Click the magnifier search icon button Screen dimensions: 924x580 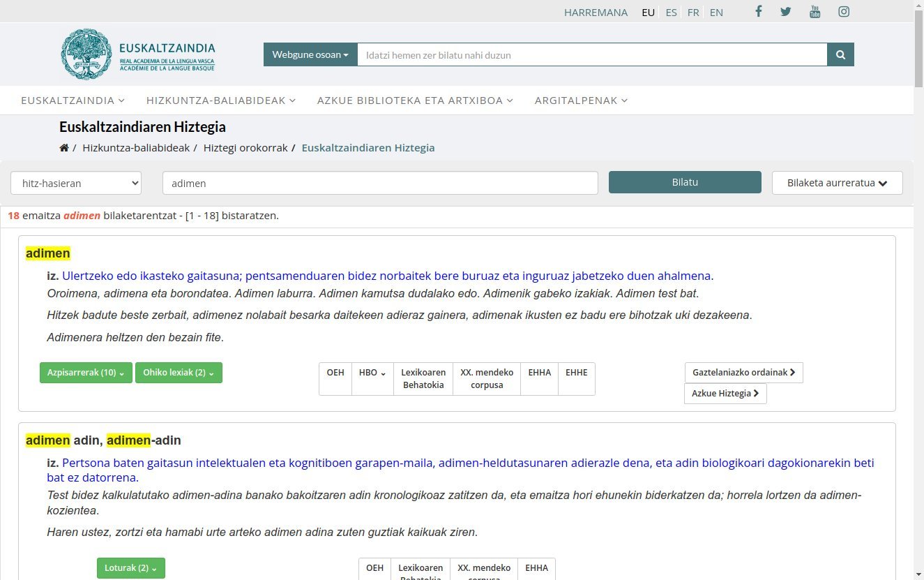840,54
